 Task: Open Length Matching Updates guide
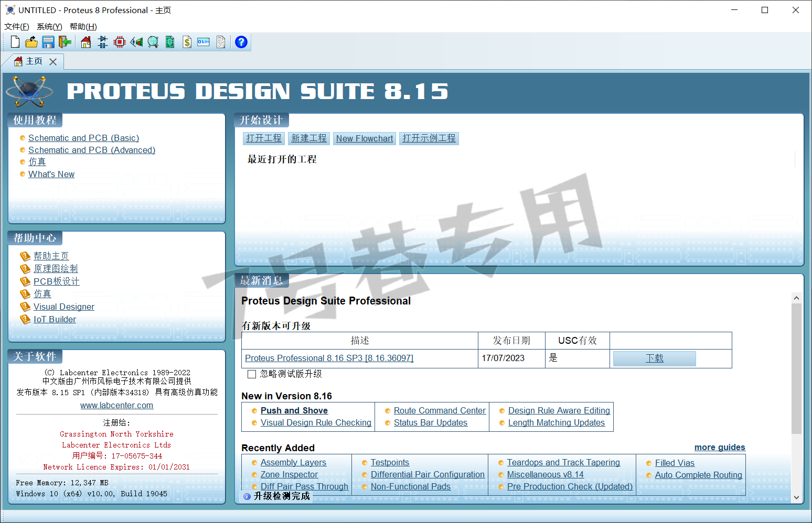tap(557, 422)
